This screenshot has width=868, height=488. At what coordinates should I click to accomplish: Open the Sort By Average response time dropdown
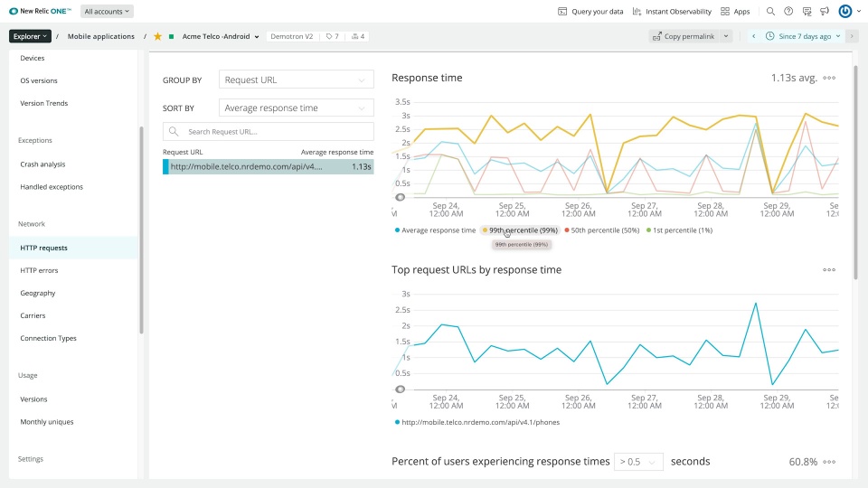point(297,108)
